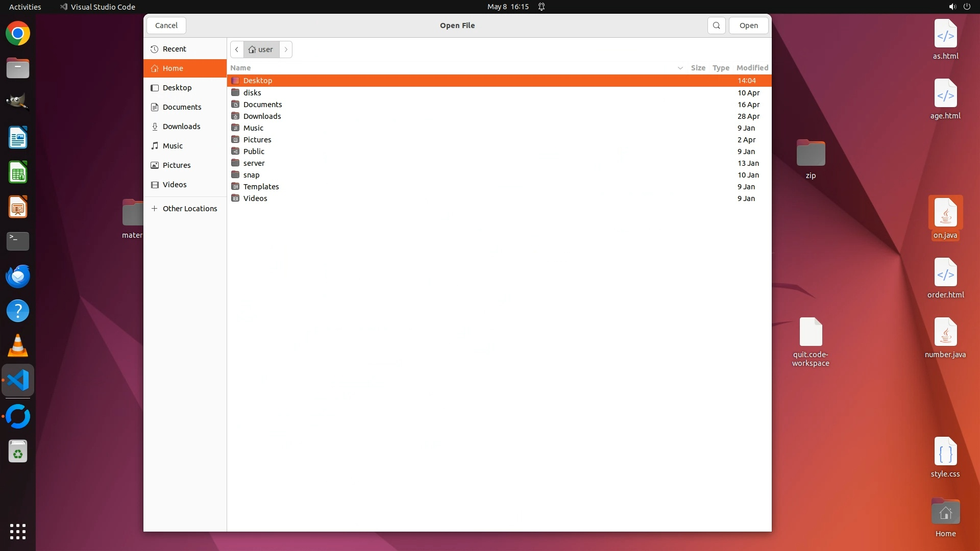
Task: Sort files by Modified column header
Action: point(752,68)
